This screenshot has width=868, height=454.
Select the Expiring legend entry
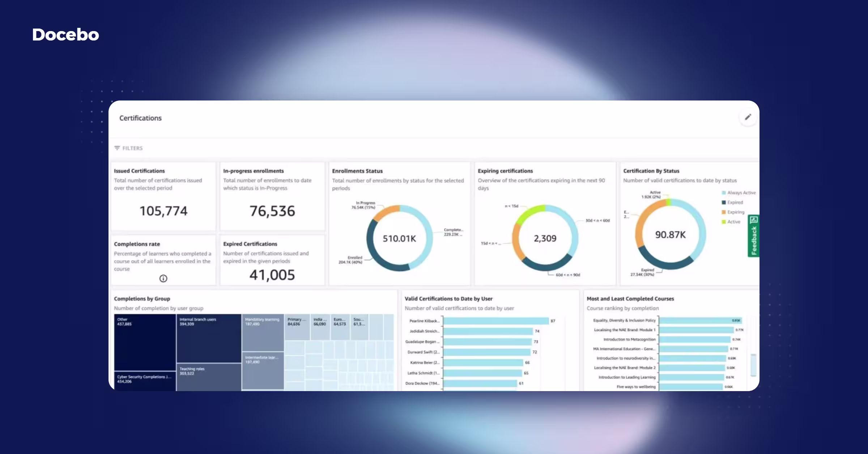[733, 212]
